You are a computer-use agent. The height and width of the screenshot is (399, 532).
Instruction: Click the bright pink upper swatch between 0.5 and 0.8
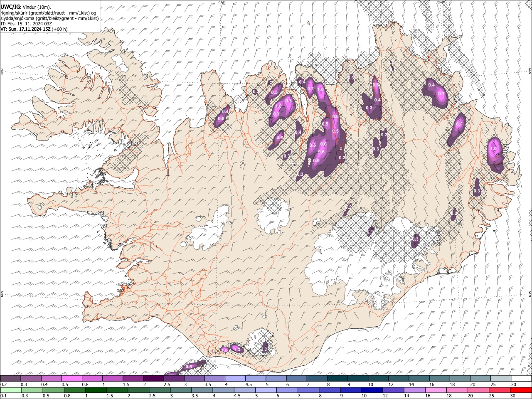pyautogui.click(x=72, y=379)
